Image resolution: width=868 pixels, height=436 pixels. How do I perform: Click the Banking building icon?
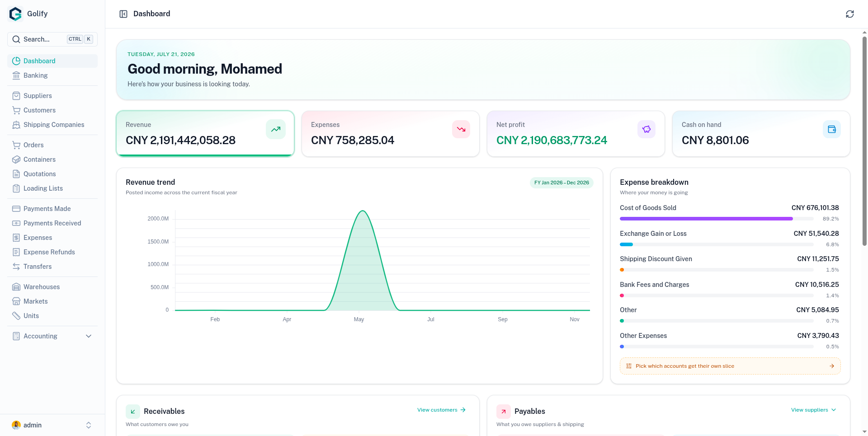pyautogui.click(x=16, y=75)
